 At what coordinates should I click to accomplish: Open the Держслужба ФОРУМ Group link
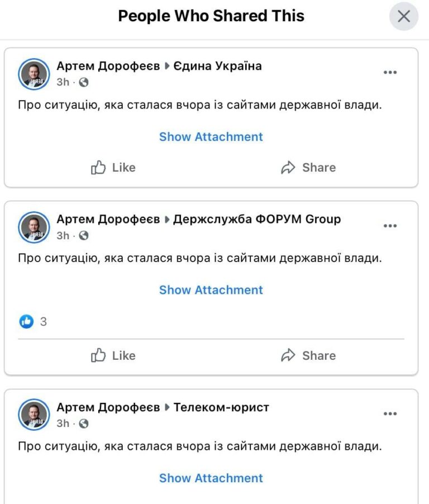coord(257,219)
